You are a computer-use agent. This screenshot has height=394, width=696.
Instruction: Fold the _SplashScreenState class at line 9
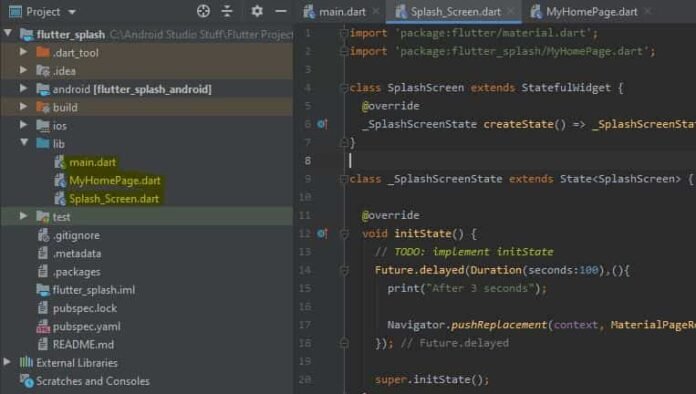pos(344,179)
